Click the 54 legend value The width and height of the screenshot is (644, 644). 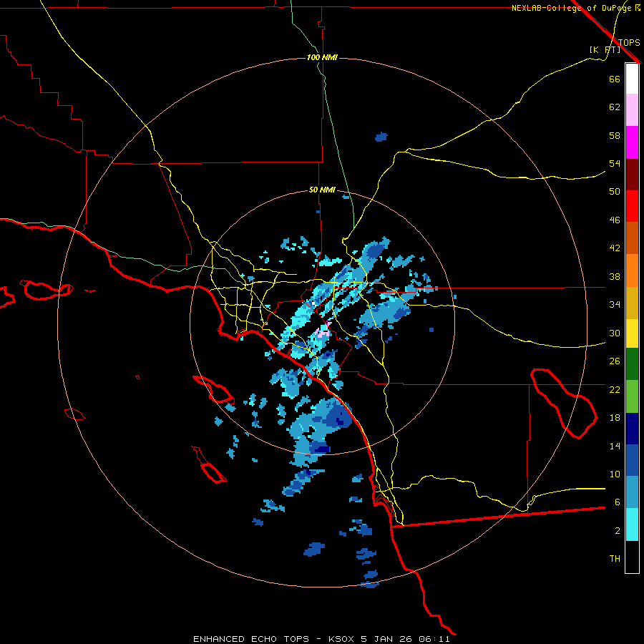[x=615, y=163]
